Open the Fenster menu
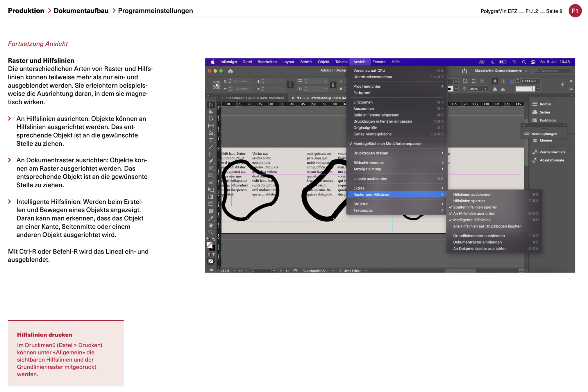Image resolution: width=588 pixels, height=392 pixels. [x=379, y=62]
